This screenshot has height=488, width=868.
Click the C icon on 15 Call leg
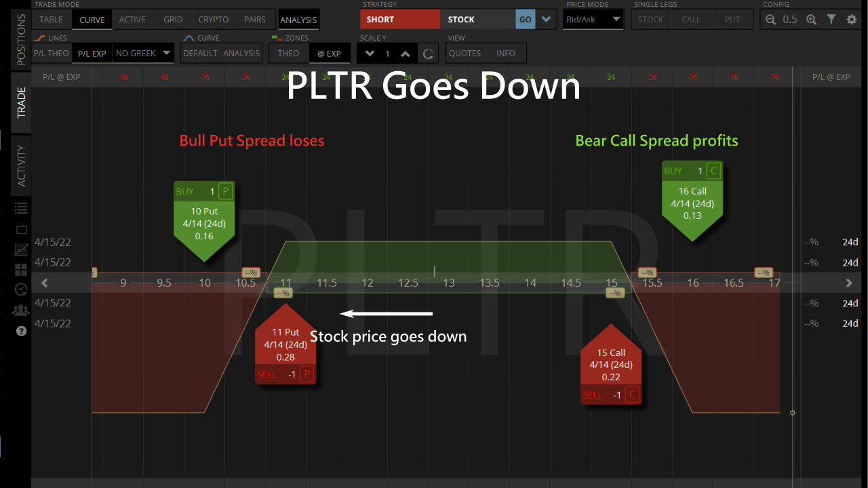point(633,394)
